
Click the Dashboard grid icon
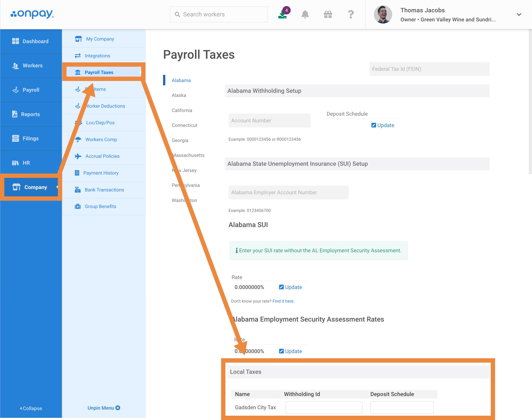tap(16, 41)
